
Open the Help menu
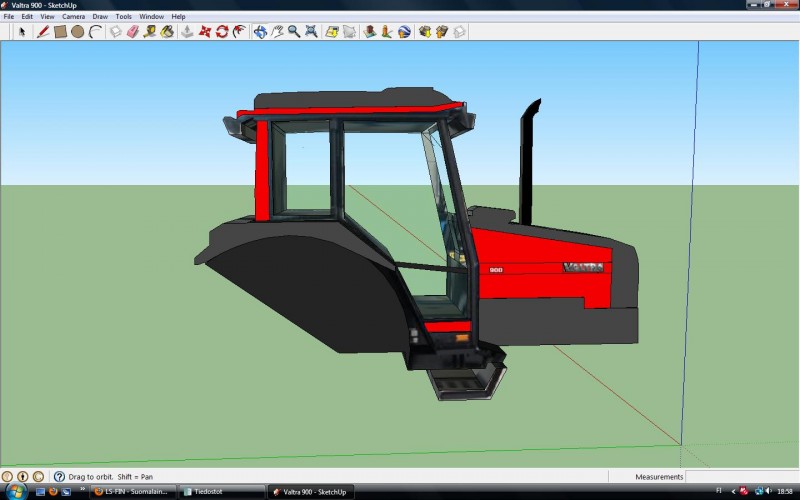coord(178,16)
